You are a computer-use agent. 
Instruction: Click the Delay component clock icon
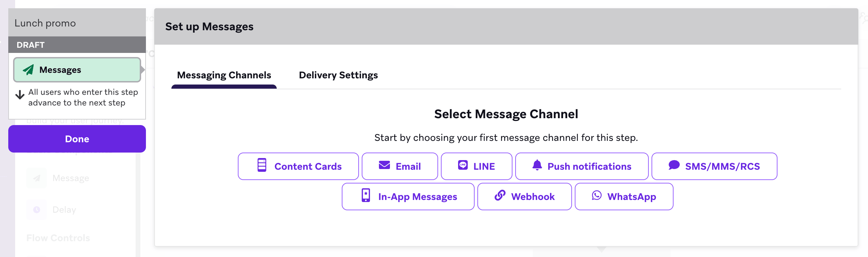click(x=37, y=210)
